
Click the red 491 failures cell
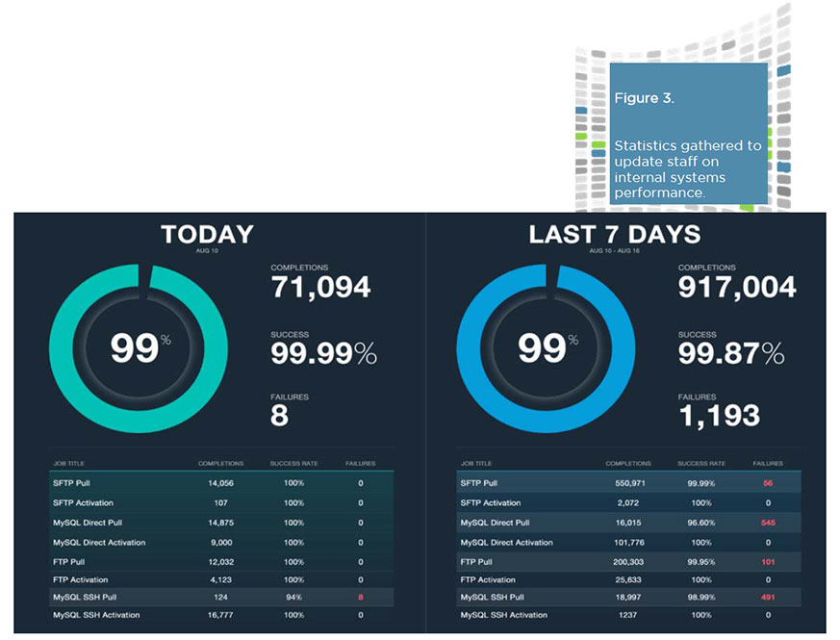(x=768, y=597)
